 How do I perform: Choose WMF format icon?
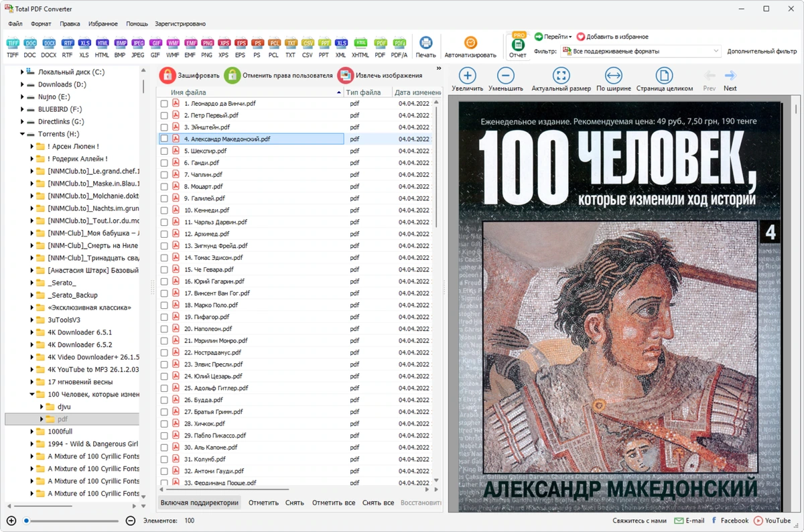tap(173, 47)
